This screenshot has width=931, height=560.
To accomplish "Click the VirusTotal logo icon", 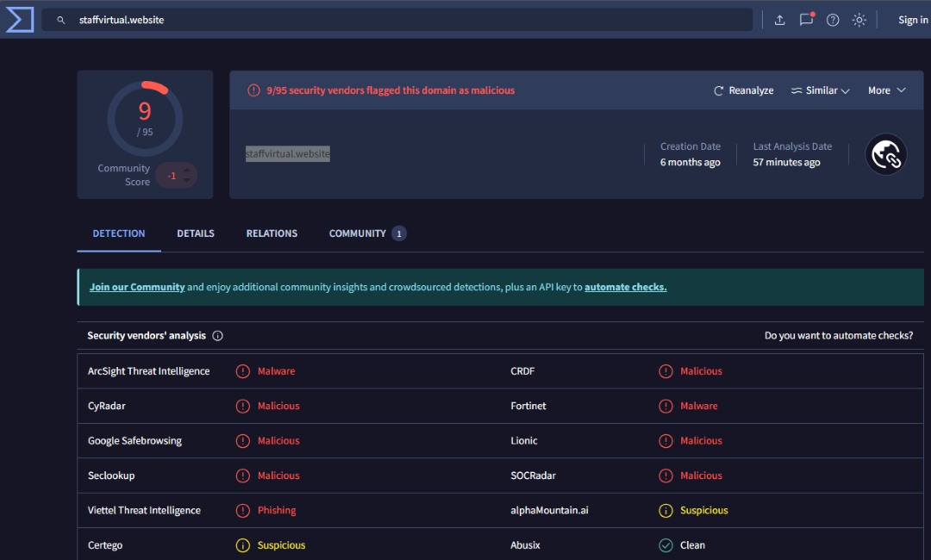I will point(19,19).
